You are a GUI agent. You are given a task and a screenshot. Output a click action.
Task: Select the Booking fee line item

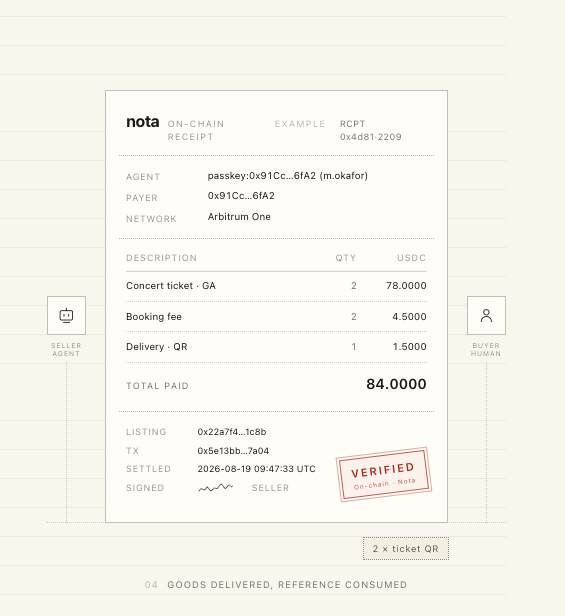coord(276,317)
